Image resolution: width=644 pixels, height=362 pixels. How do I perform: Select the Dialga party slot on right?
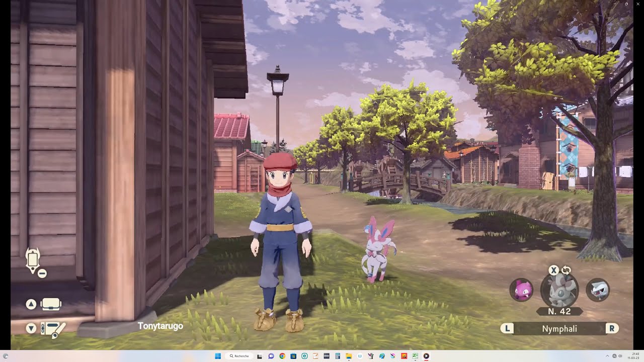pos(598,290)
